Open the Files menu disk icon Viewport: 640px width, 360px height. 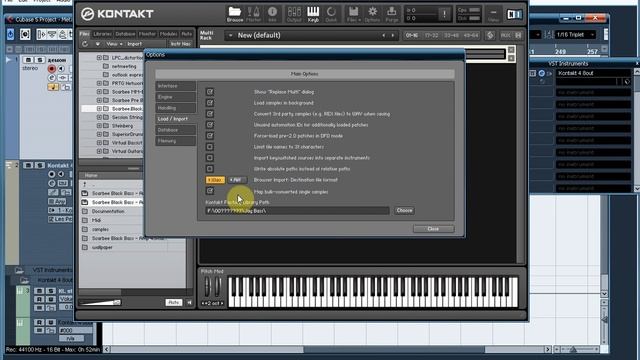353,14
